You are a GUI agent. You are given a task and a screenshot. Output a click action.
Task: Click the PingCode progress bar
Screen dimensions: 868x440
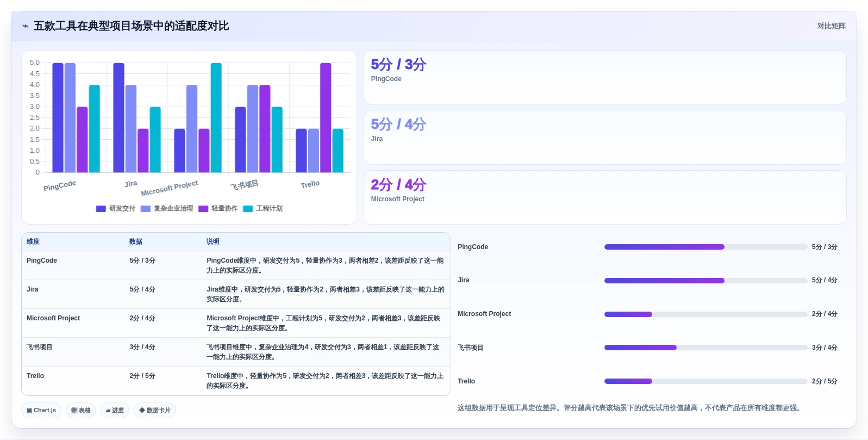705,247
